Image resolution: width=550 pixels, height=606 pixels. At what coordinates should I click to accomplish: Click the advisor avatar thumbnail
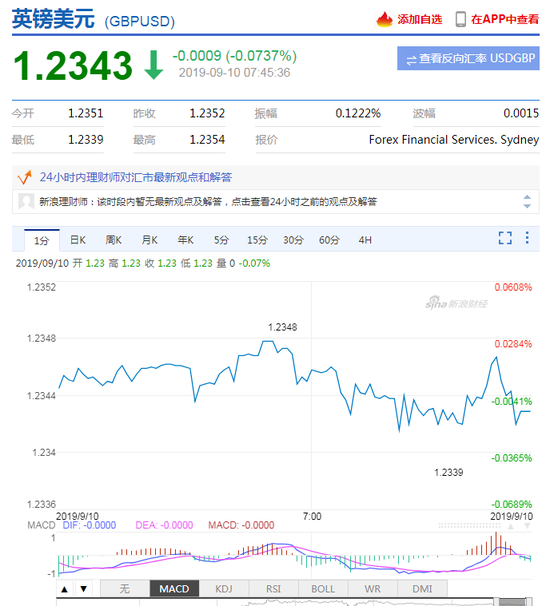coord(26,201)
